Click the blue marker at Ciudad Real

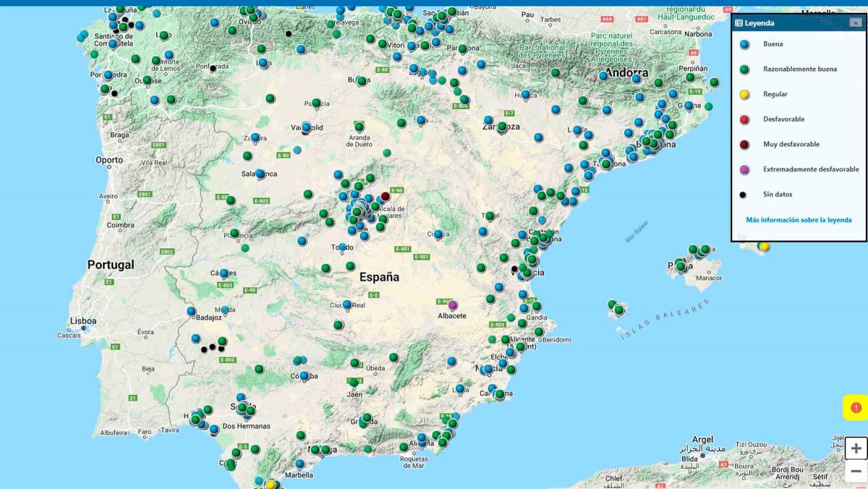coord(347,305)
